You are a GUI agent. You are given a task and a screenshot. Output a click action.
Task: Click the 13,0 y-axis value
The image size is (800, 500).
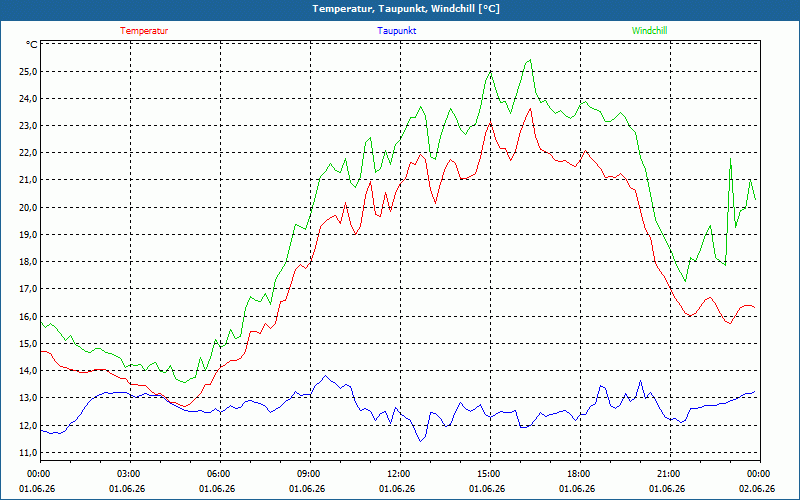click(x=28, y=398)
